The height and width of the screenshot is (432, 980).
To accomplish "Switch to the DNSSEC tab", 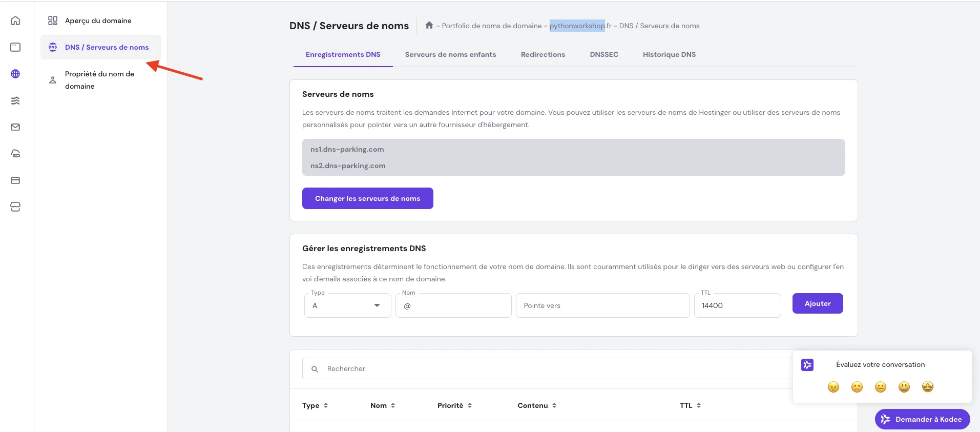I will pyautogui.click(x=604, y=54).
